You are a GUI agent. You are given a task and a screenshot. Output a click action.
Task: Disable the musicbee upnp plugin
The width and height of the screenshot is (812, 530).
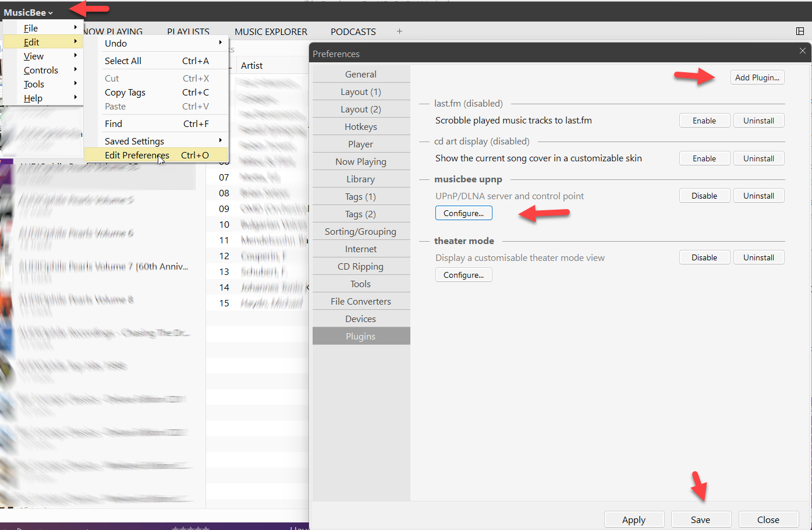[704, 196]
